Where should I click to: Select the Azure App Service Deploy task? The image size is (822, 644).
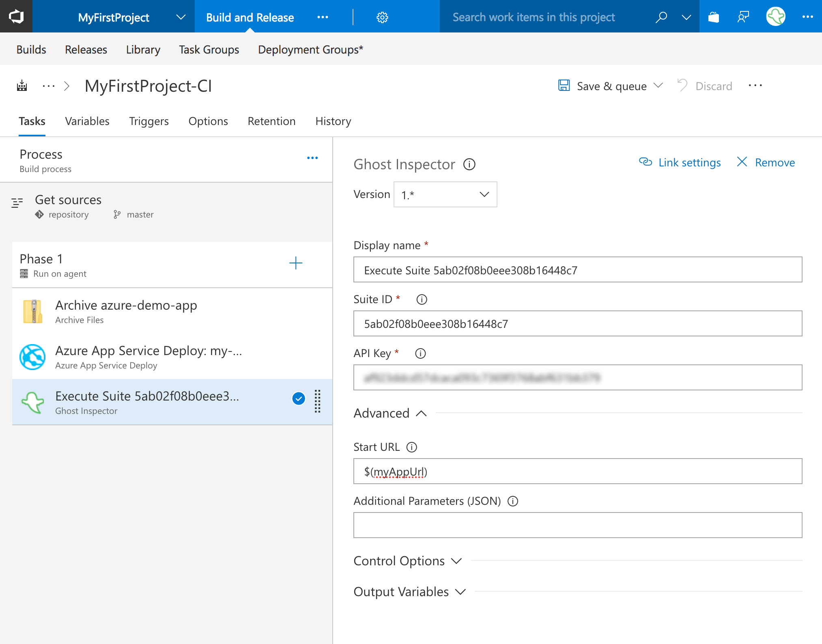[172, 357]
